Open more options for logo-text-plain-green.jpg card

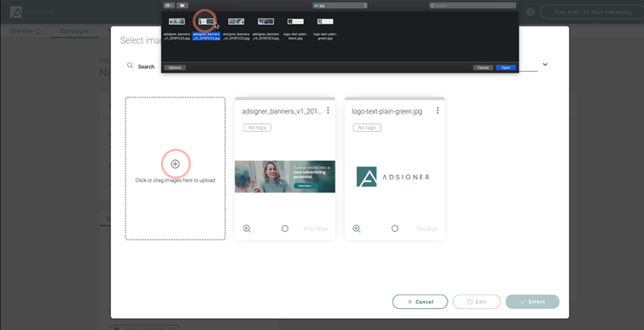[x=438, y=110]
